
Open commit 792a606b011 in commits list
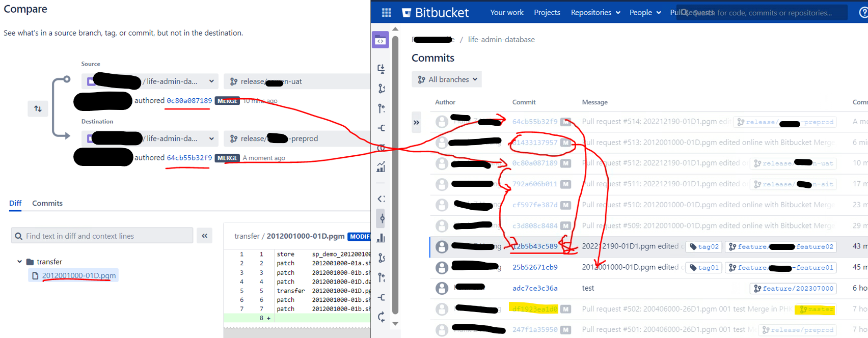point(535,184)
